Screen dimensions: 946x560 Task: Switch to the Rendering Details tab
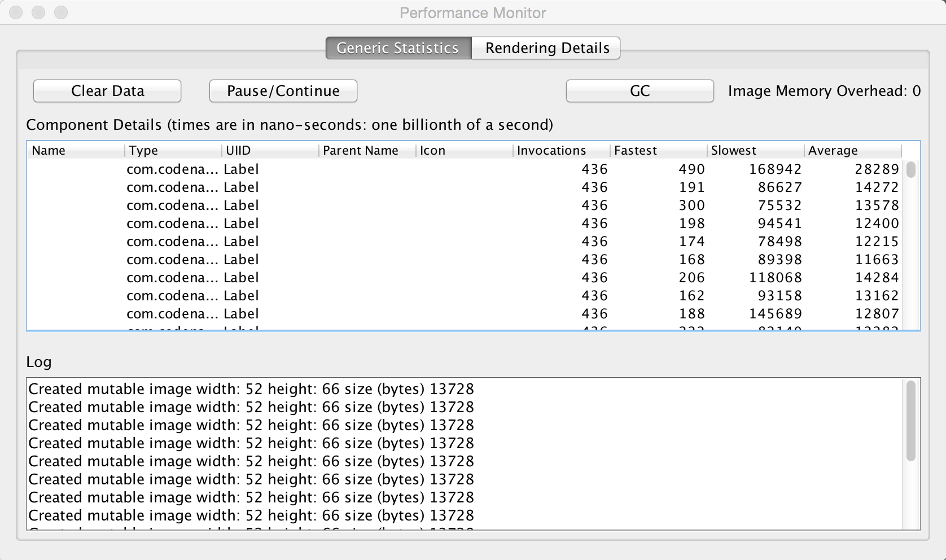545,48
